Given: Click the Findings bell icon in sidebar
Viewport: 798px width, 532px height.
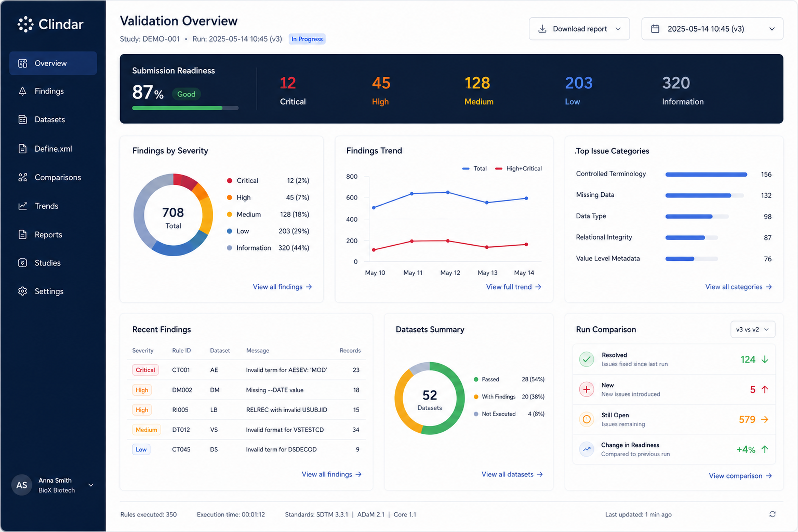Looking at the screenshot, I should click(22, 91).
